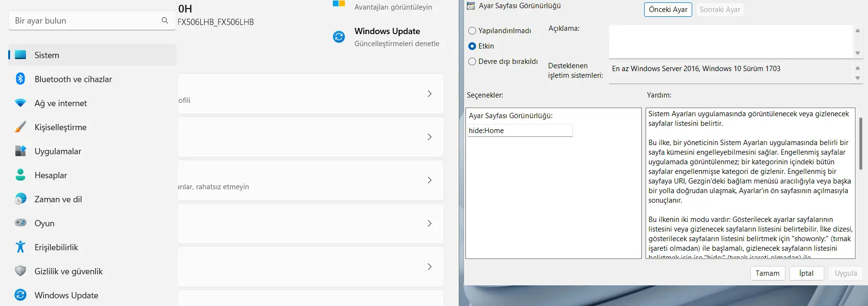Click the Erişilebilirlik accessibility figure icon
Image resolution: width=868 pixels, height=306 pixels.
click(20, 247)
